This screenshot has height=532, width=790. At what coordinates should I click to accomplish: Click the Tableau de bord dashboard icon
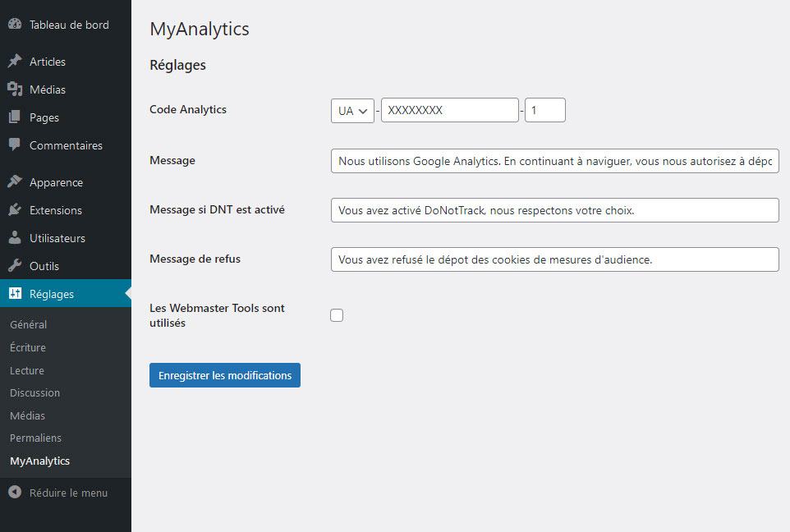[x=15, y=24]
